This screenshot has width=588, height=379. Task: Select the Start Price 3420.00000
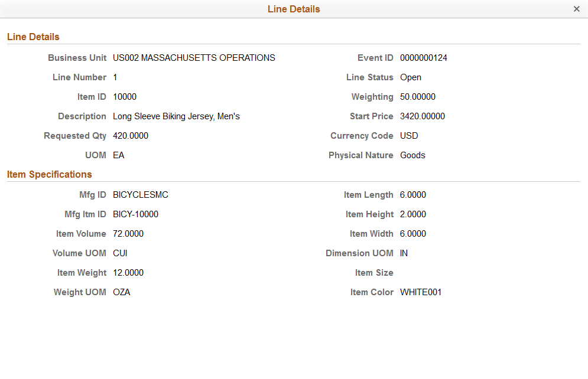(422, 116)
